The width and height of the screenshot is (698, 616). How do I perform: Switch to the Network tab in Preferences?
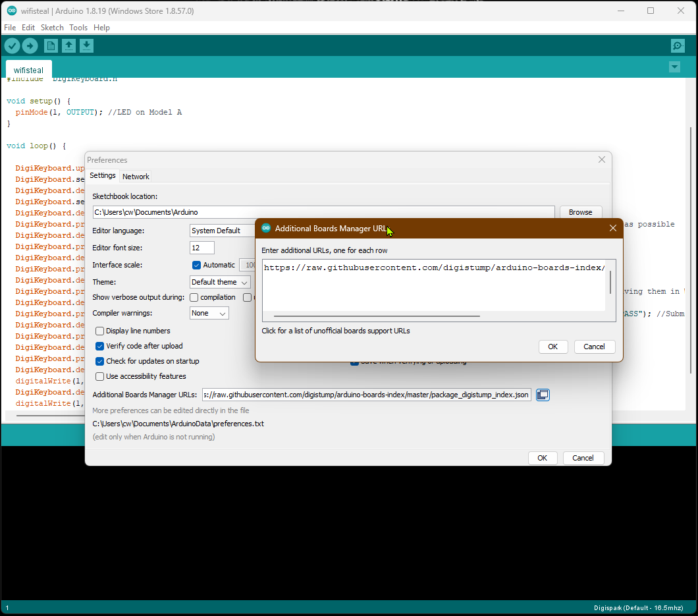pyautogui.click(x=136, y=177)
